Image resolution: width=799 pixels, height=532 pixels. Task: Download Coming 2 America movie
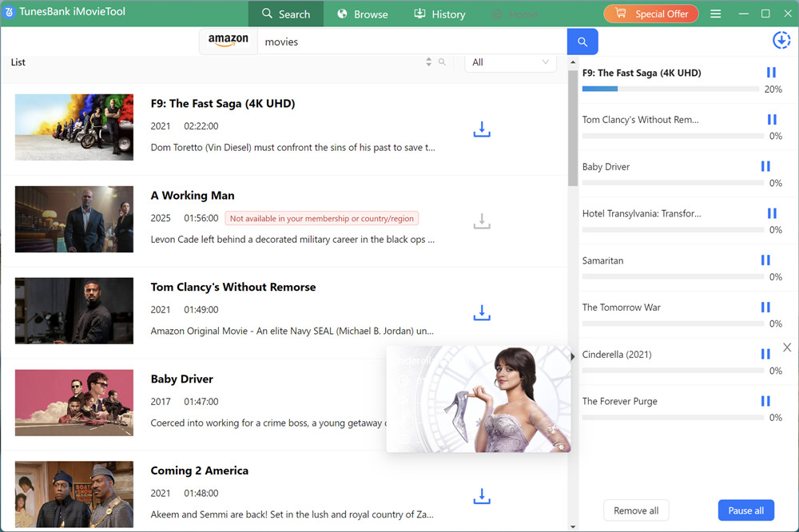482,496
